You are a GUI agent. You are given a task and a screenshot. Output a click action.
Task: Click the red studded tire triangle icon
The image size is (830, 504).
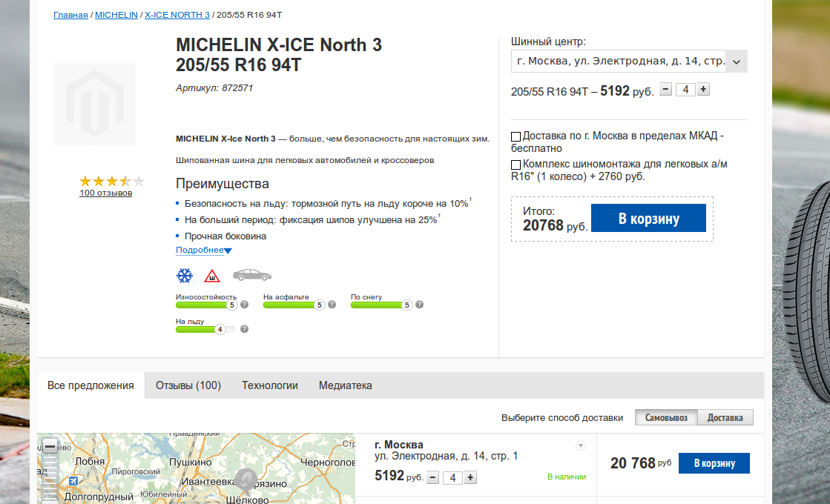pyautogui.click(x=211, y=276)
